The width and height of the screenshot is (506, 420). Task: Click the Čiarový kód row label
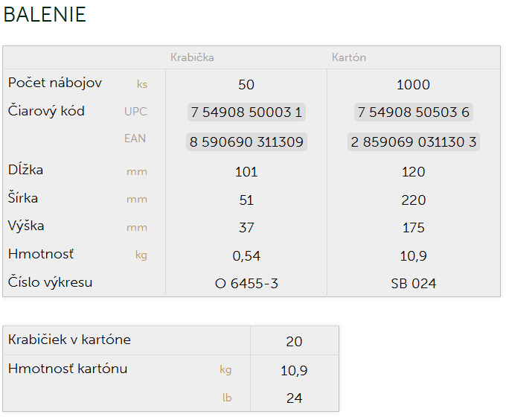point(46,111)
